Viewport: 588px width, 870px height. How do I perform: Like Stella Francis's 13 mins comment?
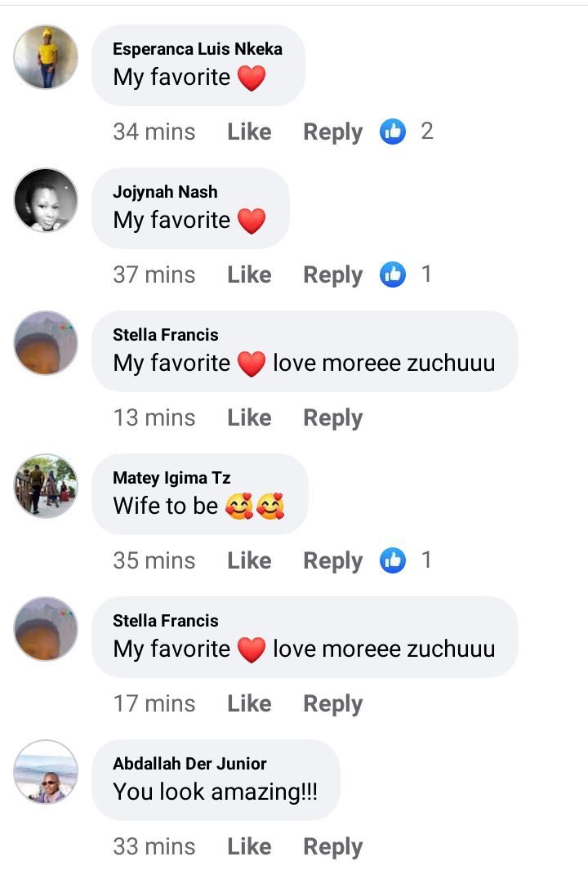coord(249,417)
